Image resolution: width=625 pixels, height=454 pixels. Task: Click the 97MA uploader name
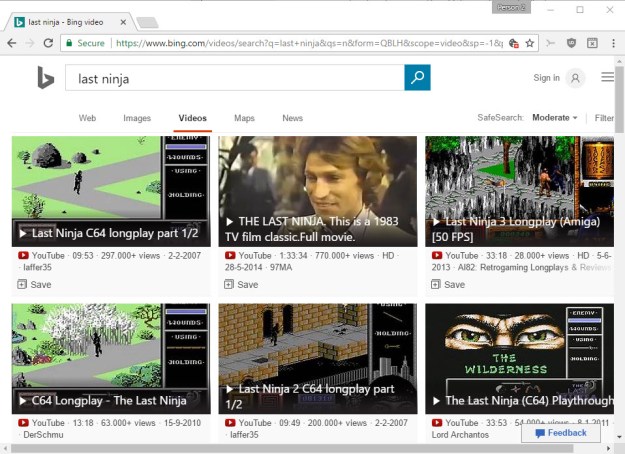point(281,267)
